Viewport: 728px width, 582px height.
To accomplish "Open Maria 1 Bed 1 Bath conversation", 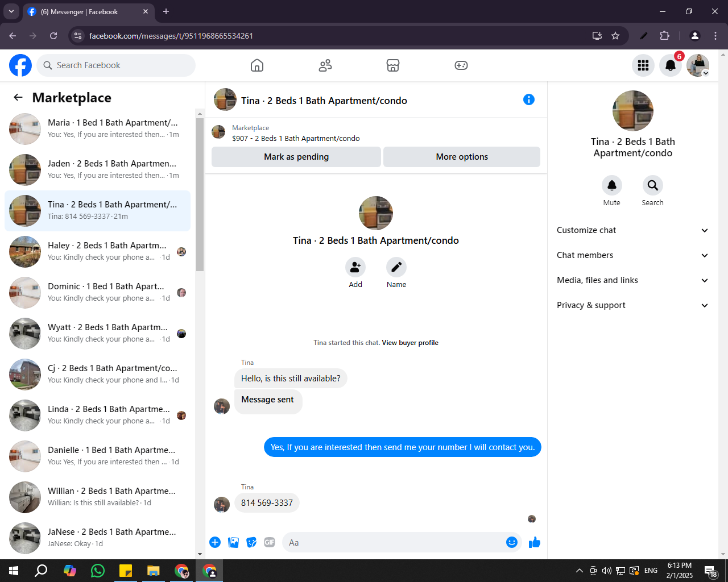I will point(97,129).
